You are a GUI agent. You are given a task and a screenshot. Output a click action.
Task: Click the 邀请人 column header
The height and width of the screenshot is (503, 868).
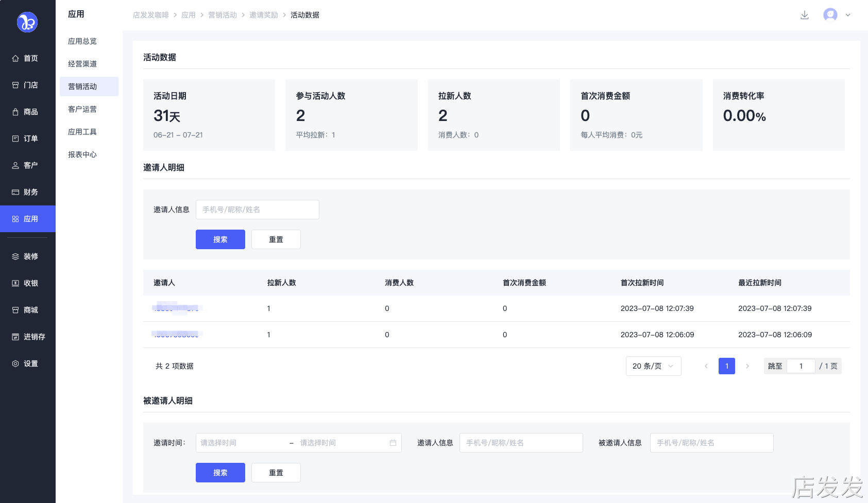164,283
